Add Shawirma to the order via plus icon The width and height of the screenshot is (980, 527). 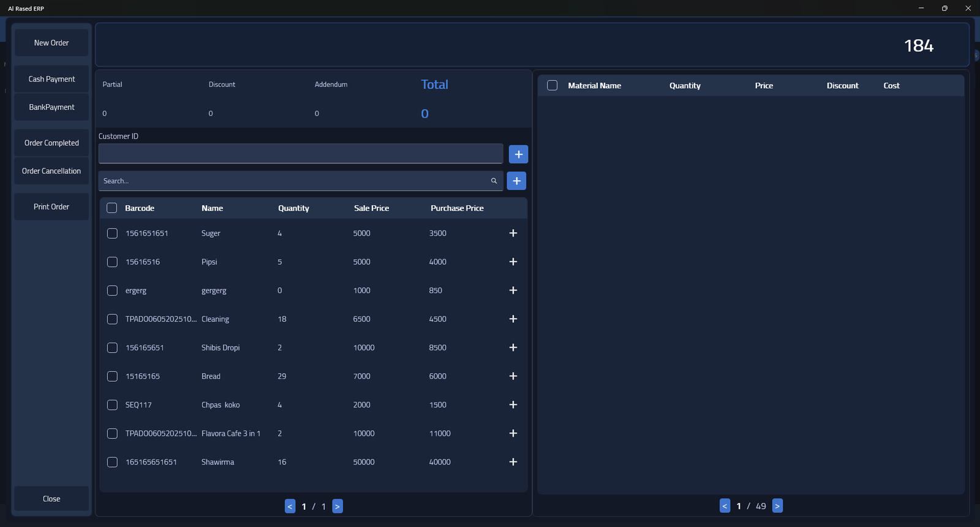[513, 462]
